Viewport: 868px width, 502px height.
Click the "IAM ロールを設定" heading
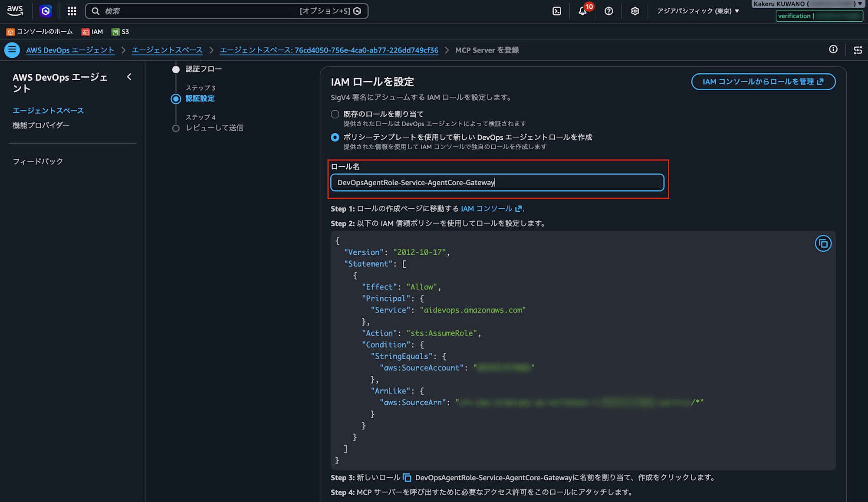(x=372, y=82)
